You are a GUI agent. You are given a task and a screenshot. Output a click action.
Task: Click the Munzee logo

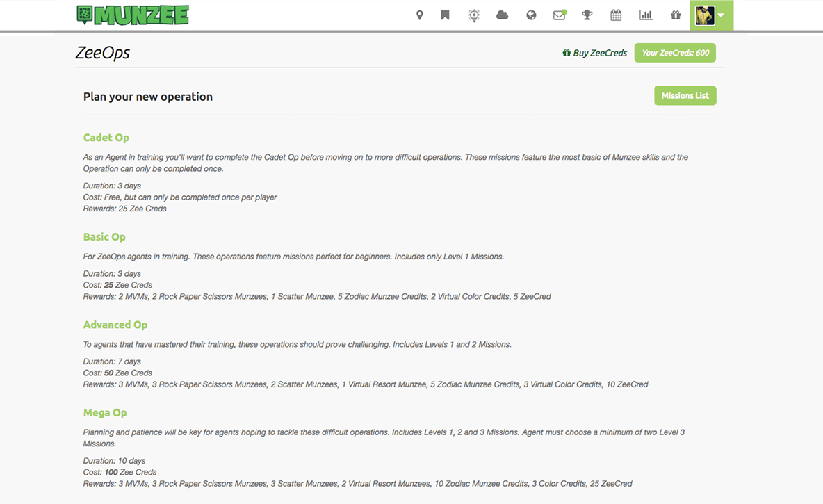click(x=133, y=15)
